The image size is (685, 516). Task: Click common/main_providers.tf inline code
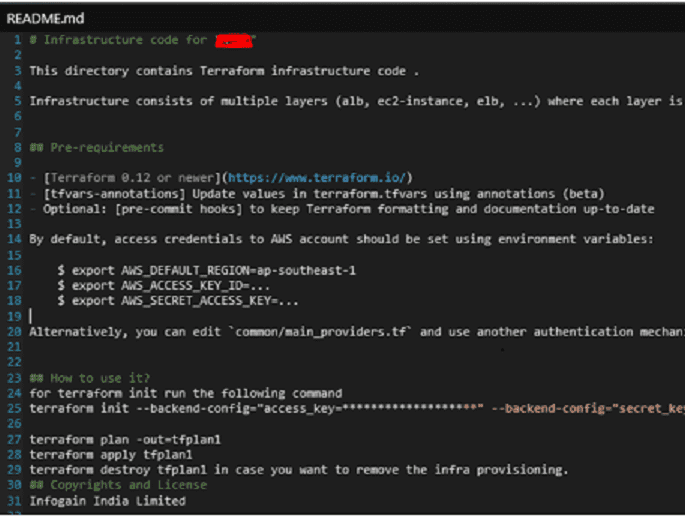point(321,332)
